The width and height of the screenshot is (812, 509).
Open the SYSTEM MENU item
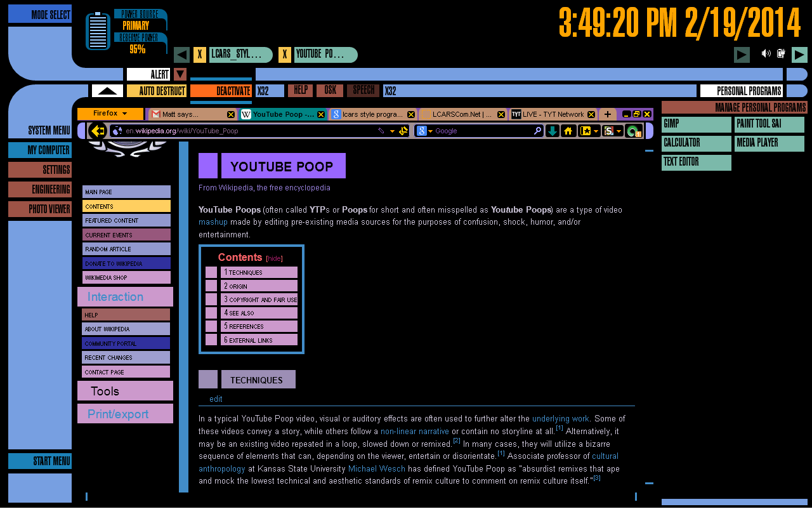point(49,131)
